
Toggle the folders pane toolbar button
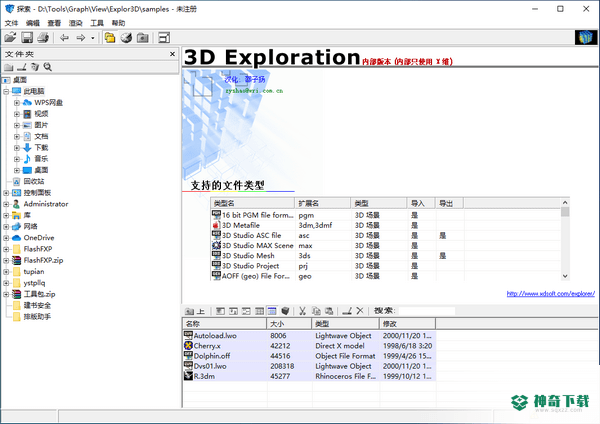pyautogui.click(x=110, y=38)
